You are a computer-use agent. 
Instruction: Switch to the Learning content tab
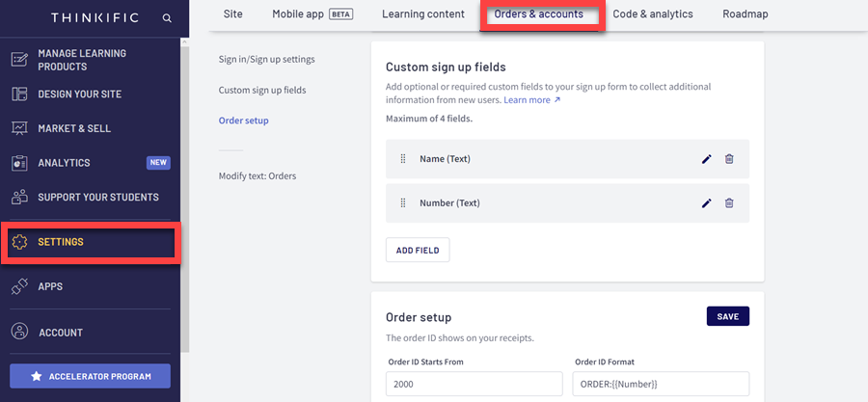(x=422, y=14)
